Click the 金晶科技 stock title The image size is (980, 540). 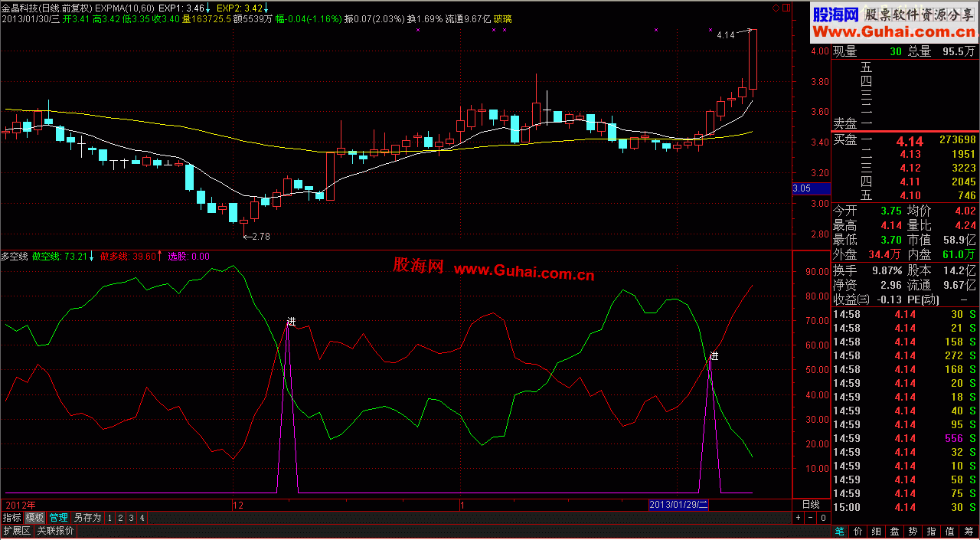[x=20, y=8]
